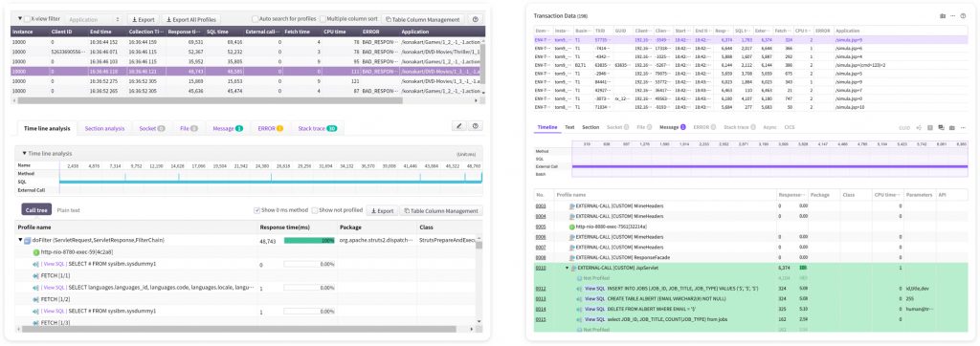Click the more options ellipsis right of CICS tab
This screenshot has width=980, height=346.
[963, 127]
